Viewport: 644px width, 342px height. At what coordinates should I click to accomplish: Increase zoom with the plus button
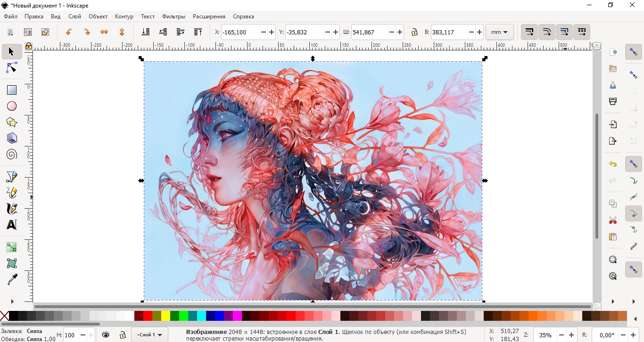571,335
